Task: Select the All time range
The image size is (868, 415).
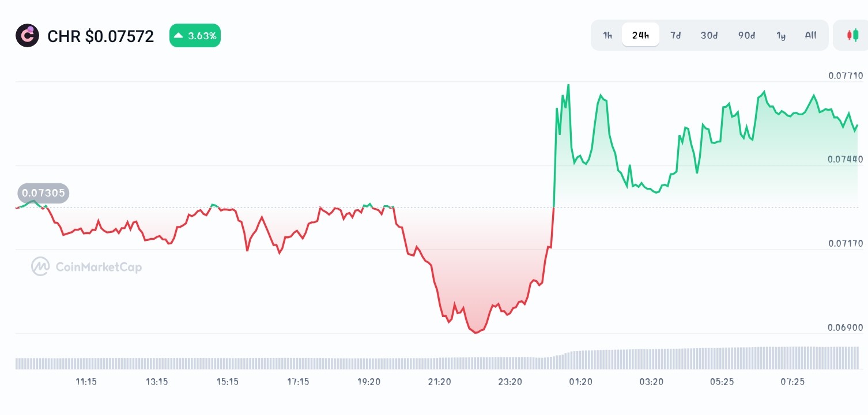Action: coord(810,35)
